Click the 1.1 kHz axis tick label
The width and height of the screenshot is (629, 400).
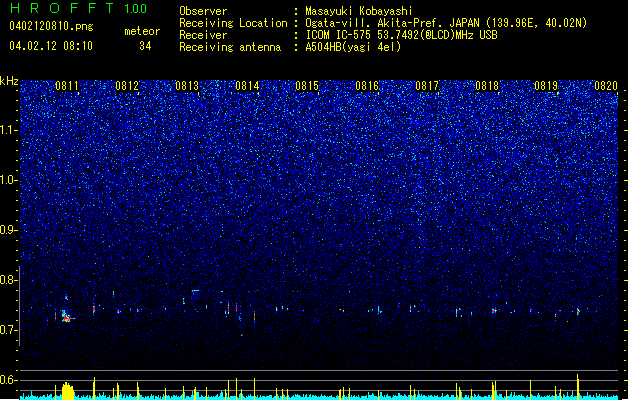click(x=9, y=130)
